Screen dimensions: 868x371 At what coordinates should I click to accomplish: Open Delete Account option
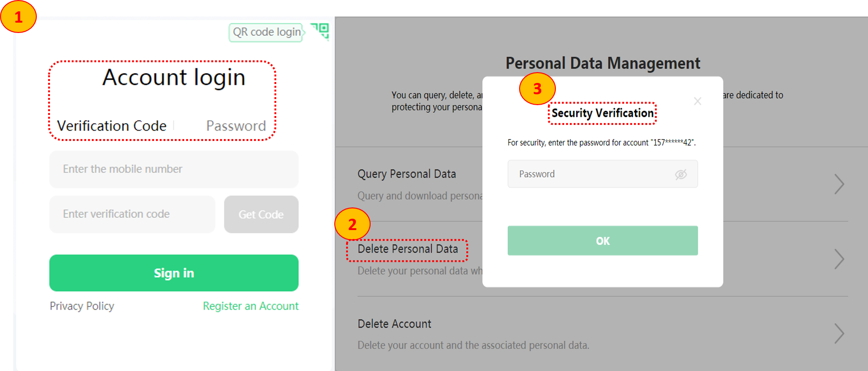click(394, 324)
